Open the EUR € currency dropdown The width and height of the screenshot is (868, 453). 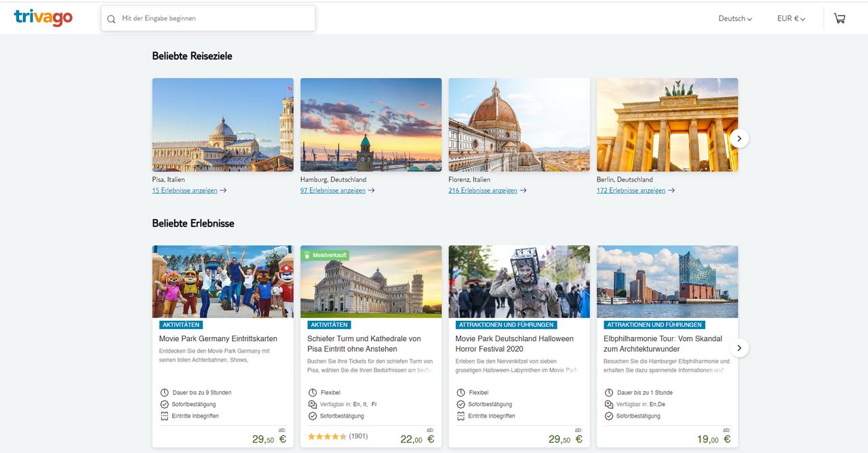[791, 19]
